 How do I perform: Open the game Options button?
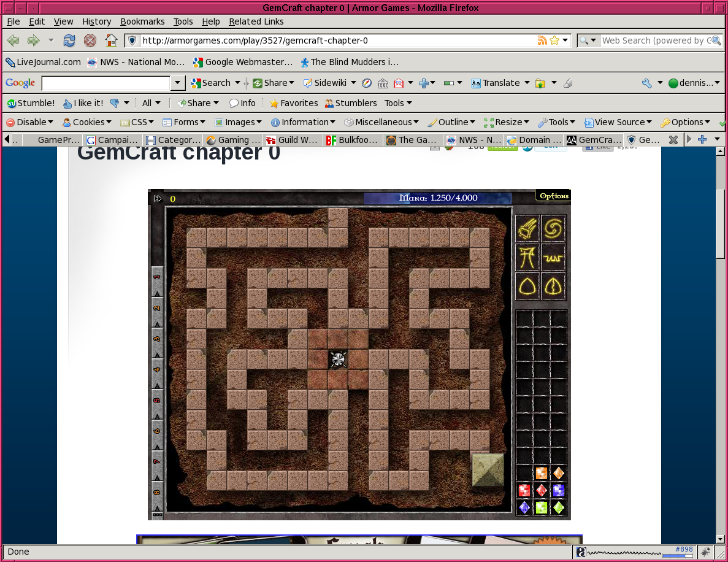(554, 196)
